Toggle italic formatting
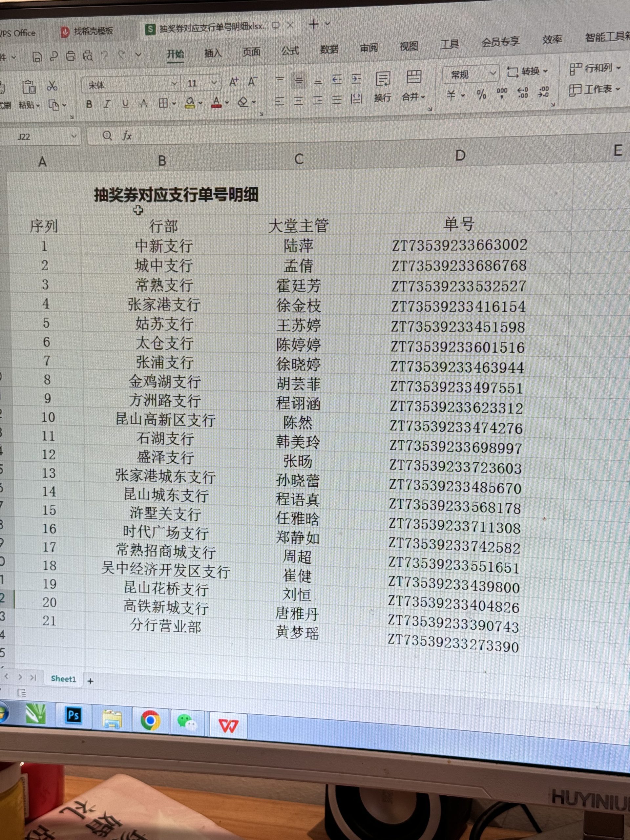 click(x=108, y=104)
